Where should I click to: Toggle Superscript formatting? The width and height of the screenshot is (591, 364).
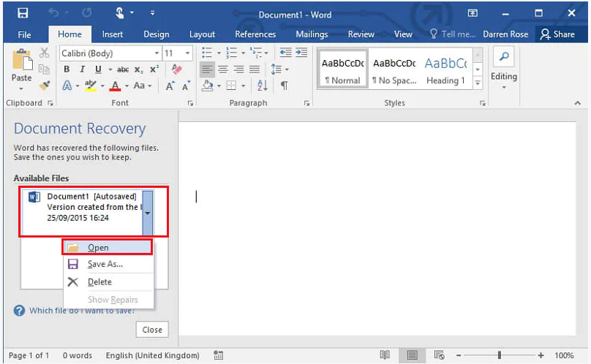point(154,69)
